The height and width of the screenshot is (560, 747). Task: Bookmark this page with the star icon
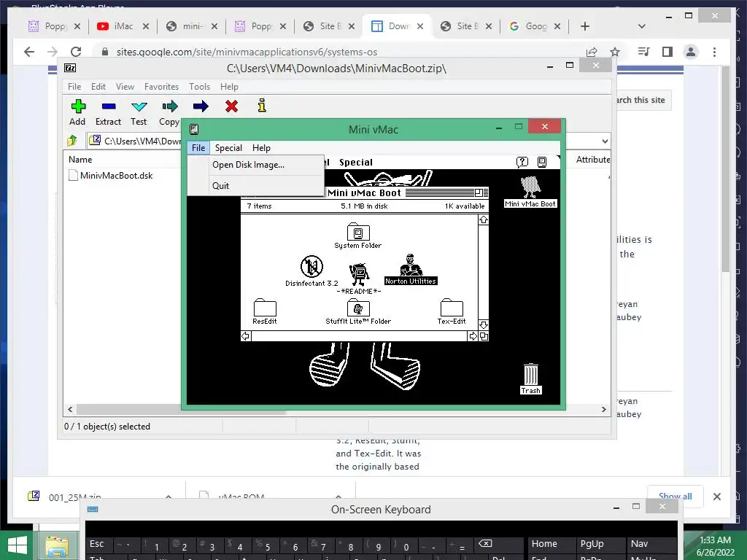point(615,52)
